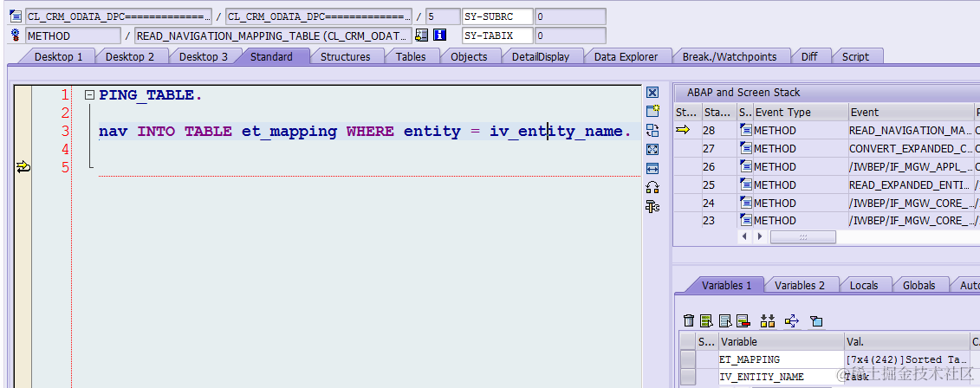
Task: Click the Variable column header
Action: (781, 342)
